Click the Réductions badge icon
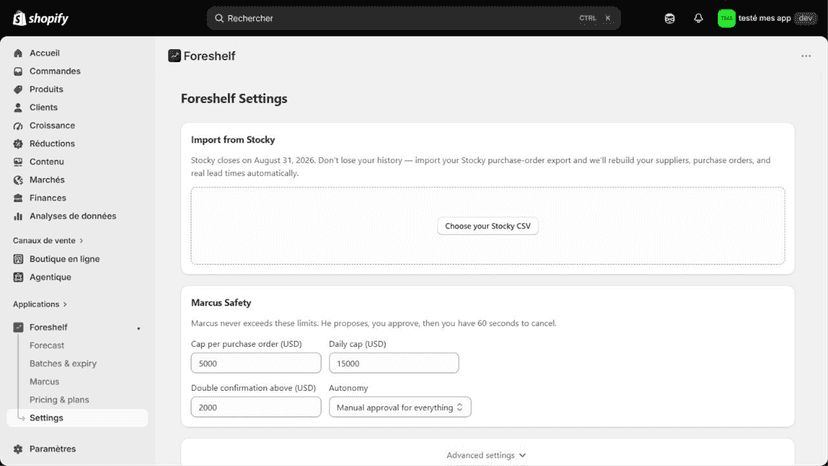The image size is (828, 466). pos(18,143)
